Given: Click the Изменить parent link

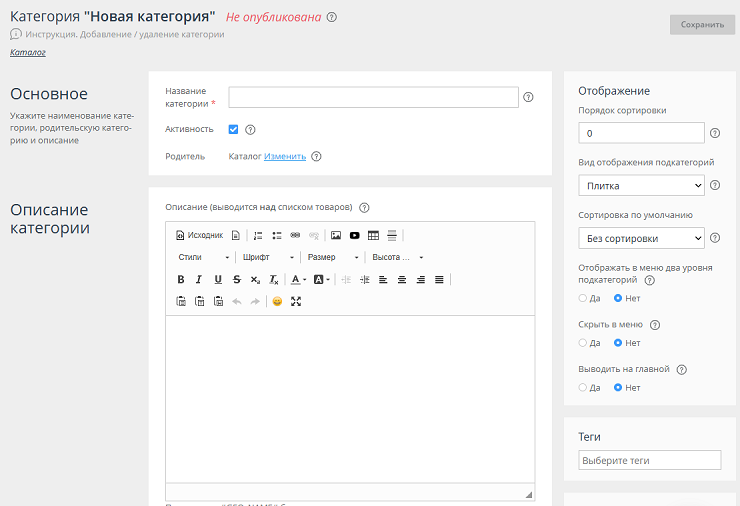Looking at the screenshot, I should (285, 156).
